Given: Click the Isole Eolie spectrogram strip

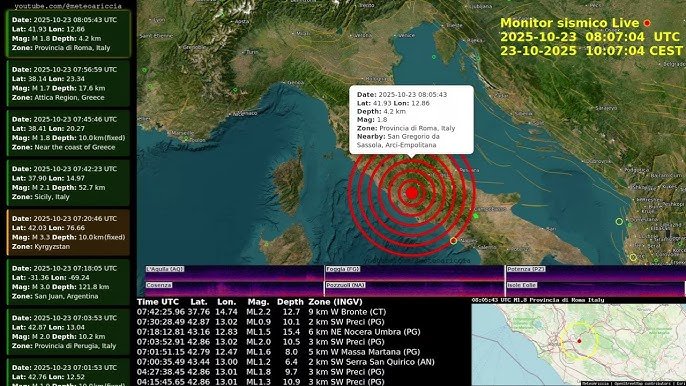Looking at the screenshot, I should click(x=595, y=289).
